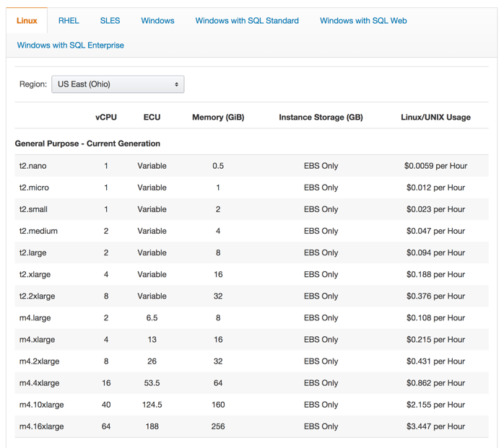Open the SLES pricing tab
Viewport: 504px width, 448px height.
tap(110, 20)
